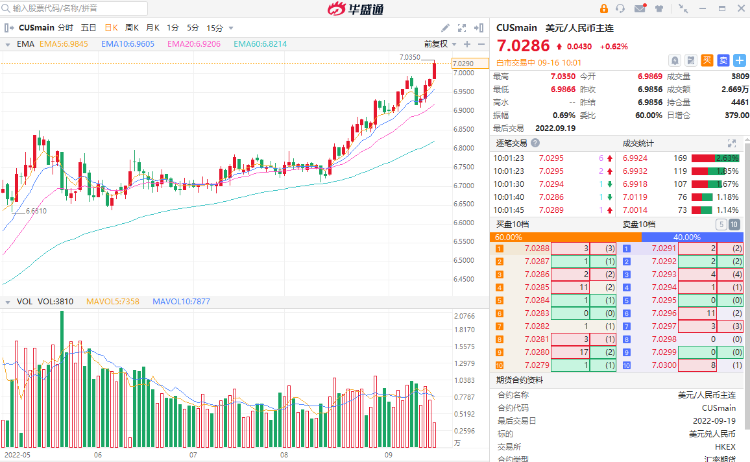Click the 买盘10档 header
The image size is (750, 462).
(x=512, y=224)
